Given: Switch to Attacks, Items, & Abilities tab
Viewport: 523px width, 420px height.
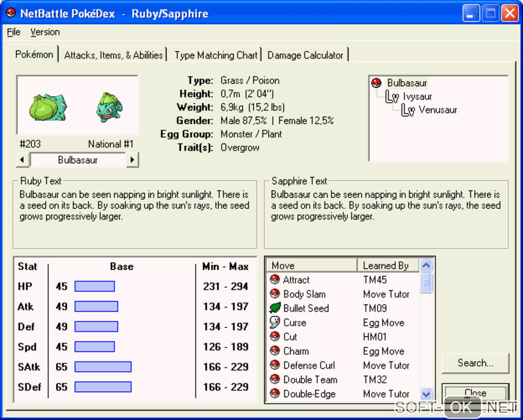Looking at the screenshot, I should tap(113, 55).
